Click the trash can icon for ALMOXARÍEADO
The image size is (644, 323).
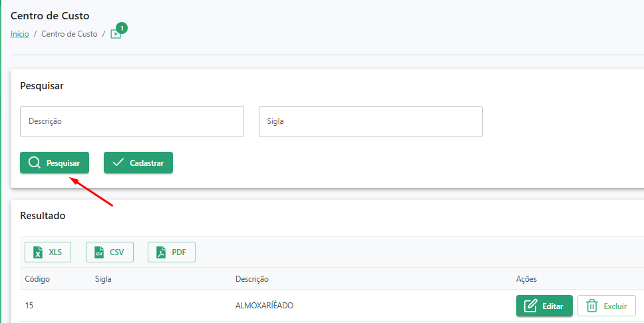[592, 306]
